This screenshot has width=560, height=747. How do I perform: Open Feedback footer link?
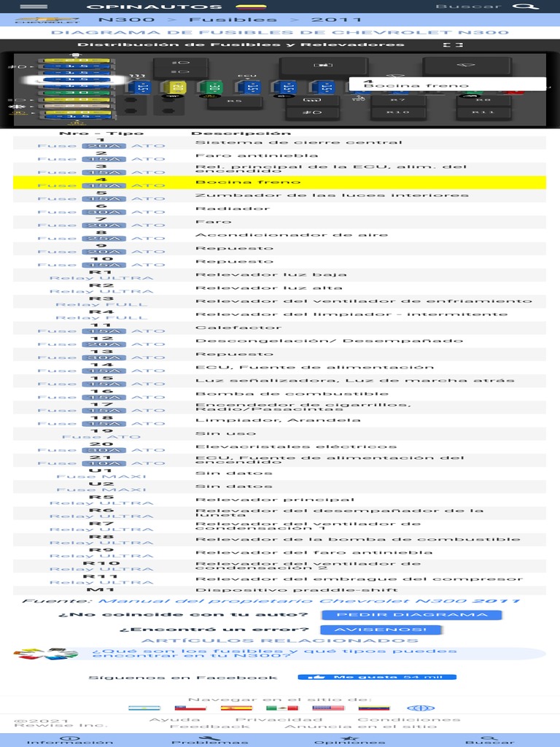209,727
